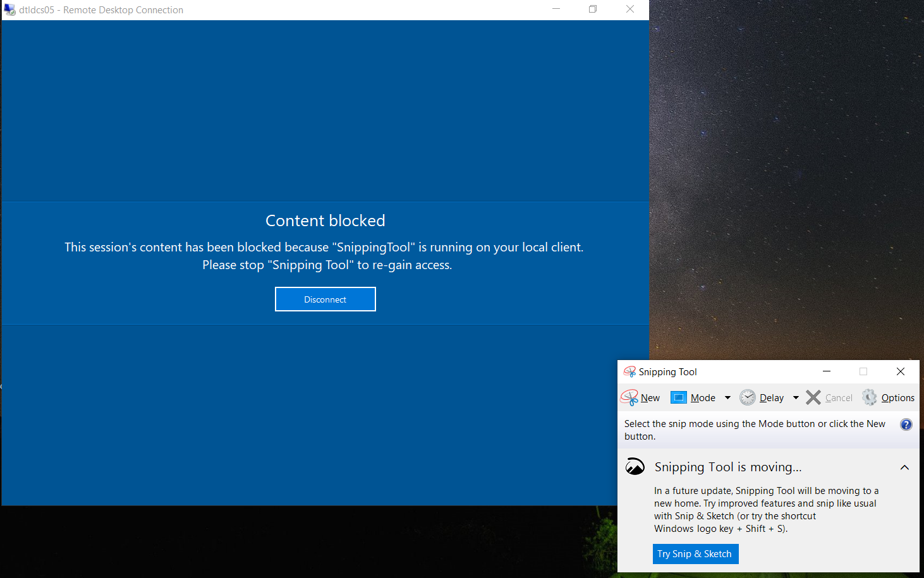Click the "Options" toolbar label
This screenshot has width=924, height=578.
click(898, 397)
